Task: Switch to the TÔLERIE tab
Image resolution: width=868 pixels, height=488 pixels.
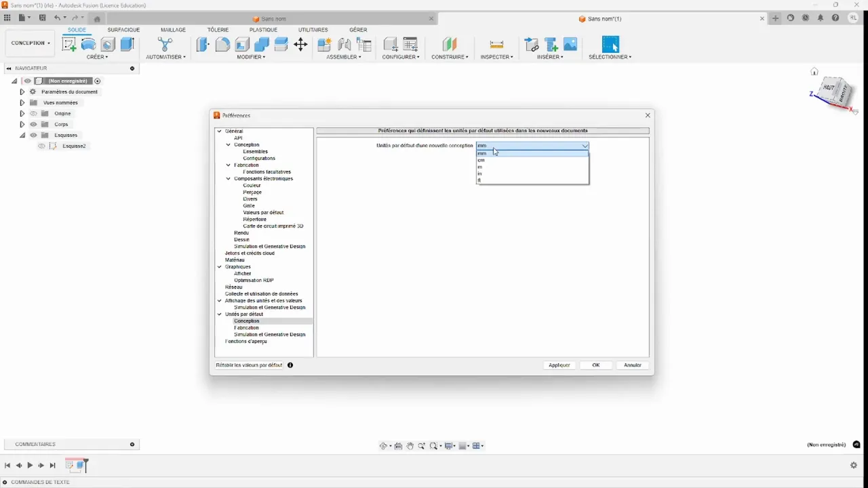Action: click(218, 30)
